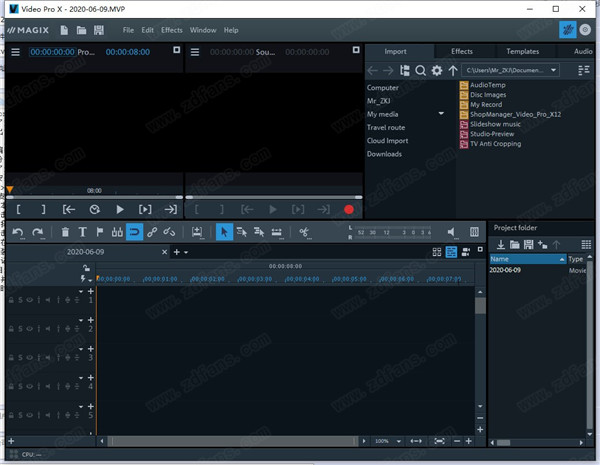Toggle visibility eye on track 1
Viewport: 600px width, 465px height.
click(29, 300)
